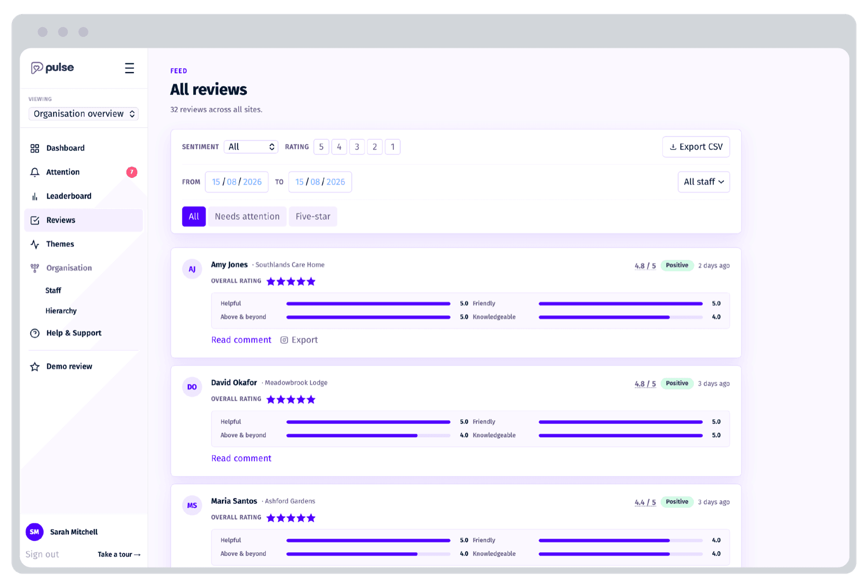Switch to the Needs attention tab
The width and height of the screenshot is (868, 588).
pos(247,216)
